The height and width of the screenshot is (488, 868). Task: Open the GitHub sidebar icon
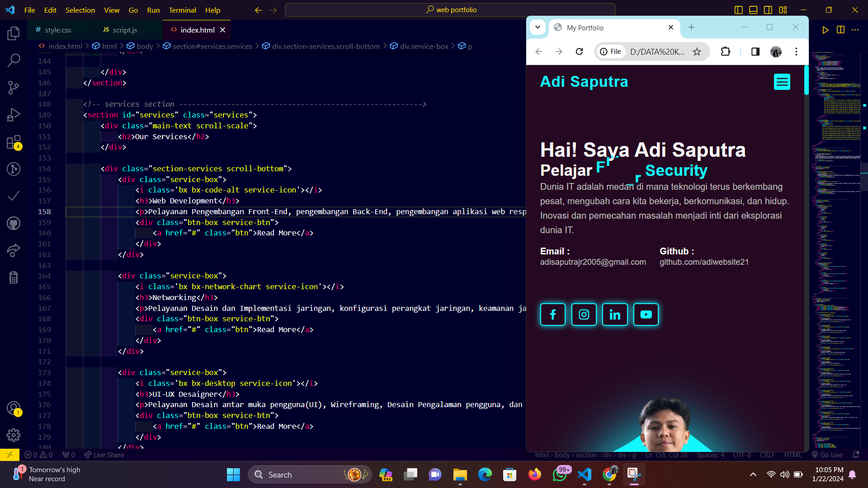tap(14, 223)
